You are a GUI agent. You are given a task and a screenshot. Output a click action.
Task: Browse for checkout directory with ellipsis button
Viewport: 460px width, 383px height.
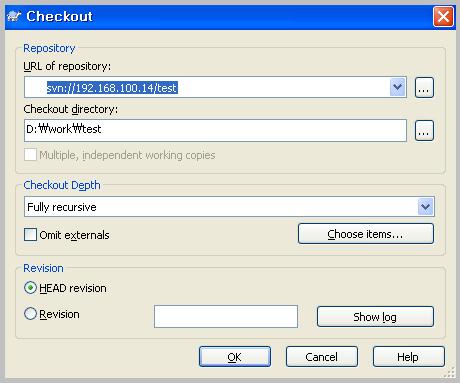click(424, 130)
